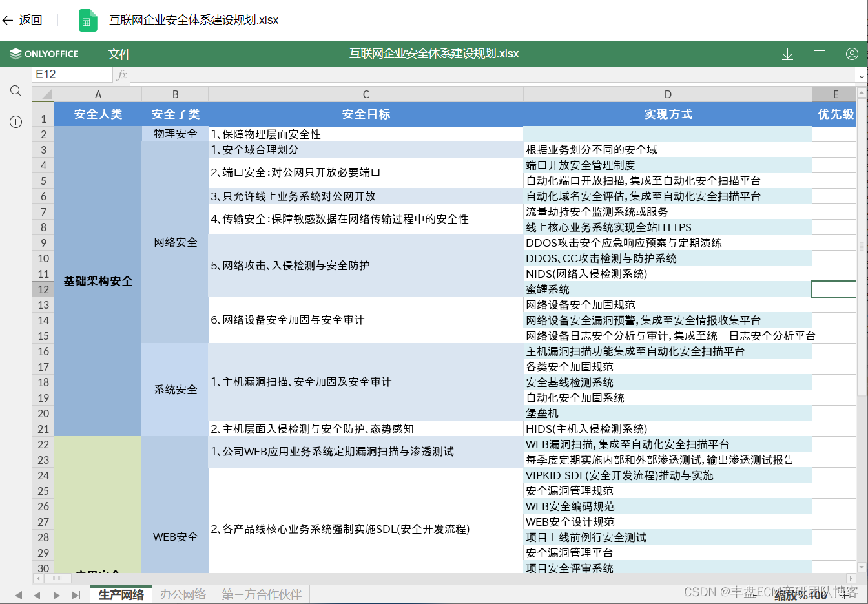Download the file with the download icon

point(787,54)
